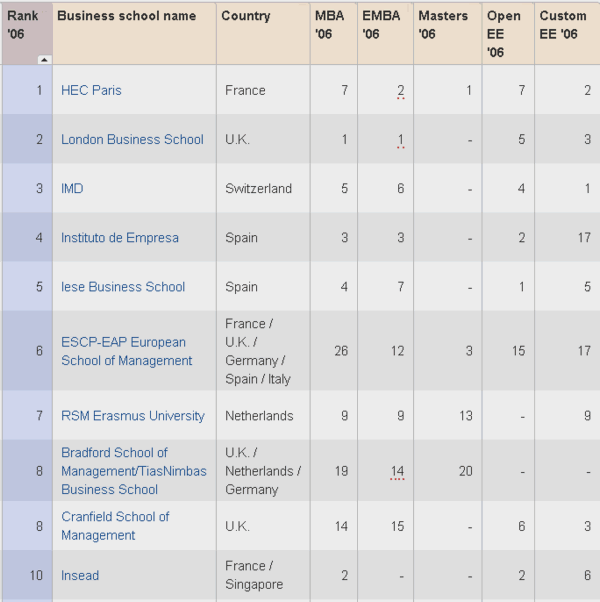Open the London Business School link

132,139
